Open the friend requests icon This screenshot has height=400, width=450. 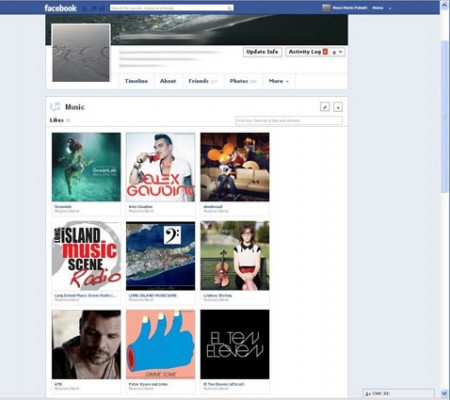(x=86, y=8)
